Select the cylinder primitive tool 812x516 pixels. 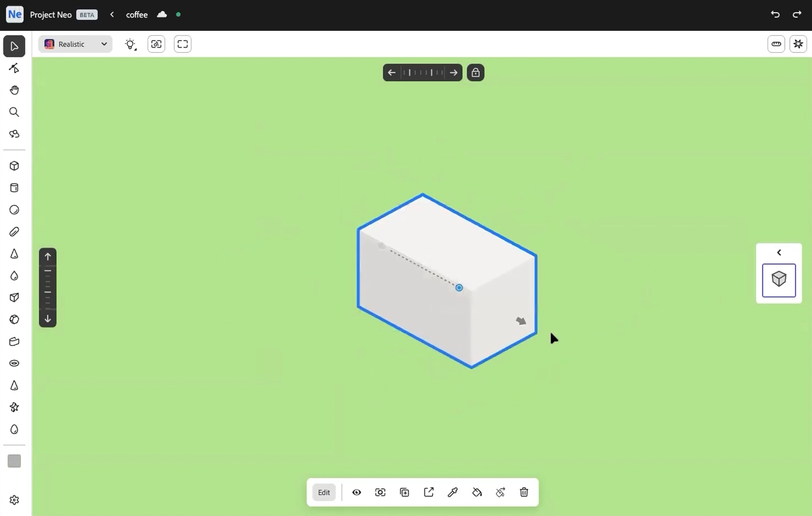tap(14, 188)
